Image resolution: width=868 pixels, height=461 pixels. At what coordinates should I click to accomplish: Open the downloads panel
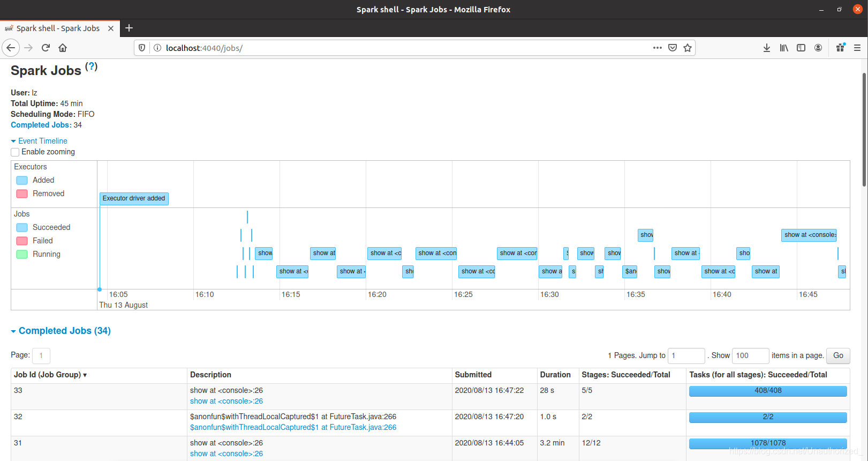(767, 48)
